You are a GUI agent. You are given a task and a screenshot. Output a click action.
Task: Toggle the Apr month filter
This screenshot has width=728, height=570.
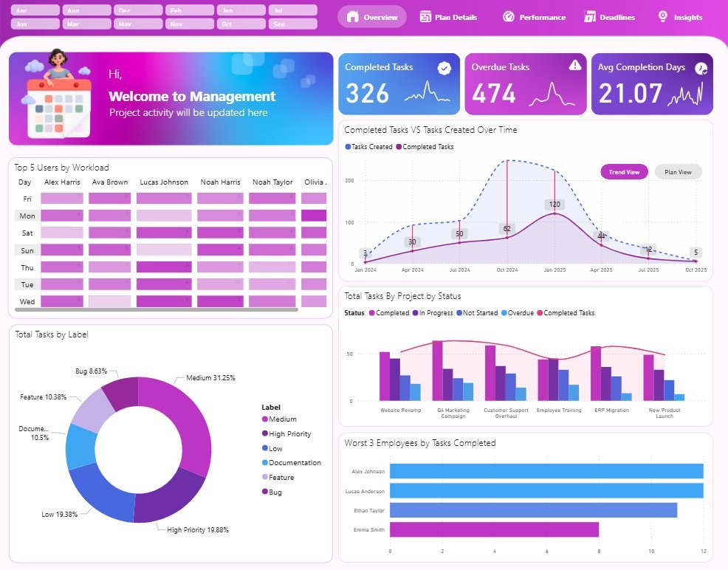(x=35, y=10)
